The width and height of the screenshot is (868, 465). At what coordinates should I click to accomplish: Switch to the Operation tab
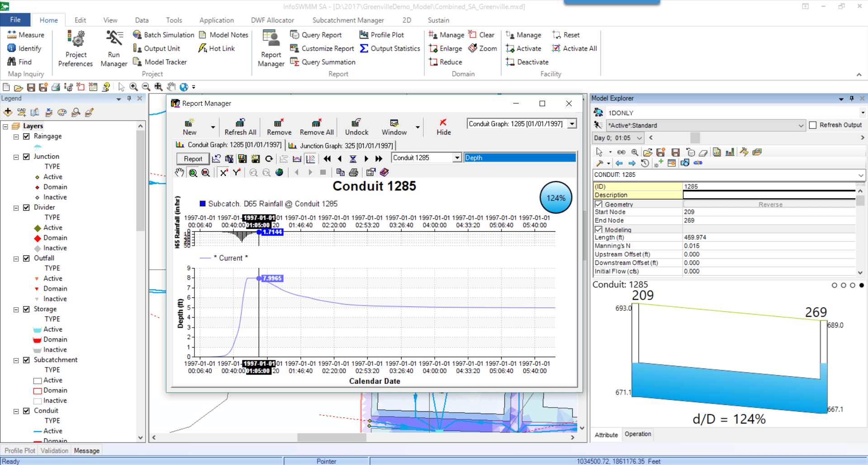tap(638, 434)
